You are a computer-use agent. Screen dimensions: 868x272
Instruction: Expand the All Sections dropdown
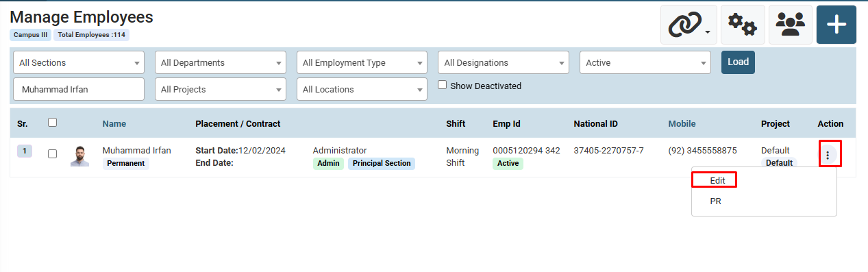click(79, 62)
